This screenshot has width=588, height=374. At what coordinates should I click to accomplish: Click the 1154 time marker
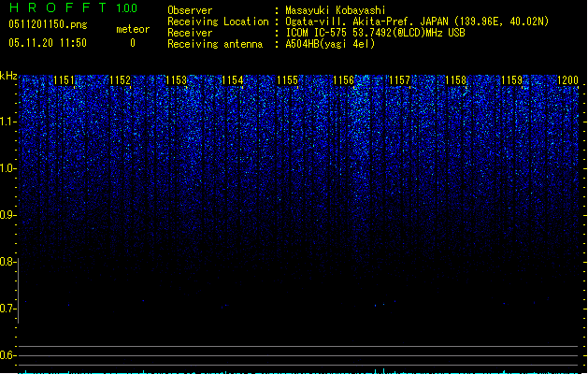pyautogui.click(x=232, y=80)
